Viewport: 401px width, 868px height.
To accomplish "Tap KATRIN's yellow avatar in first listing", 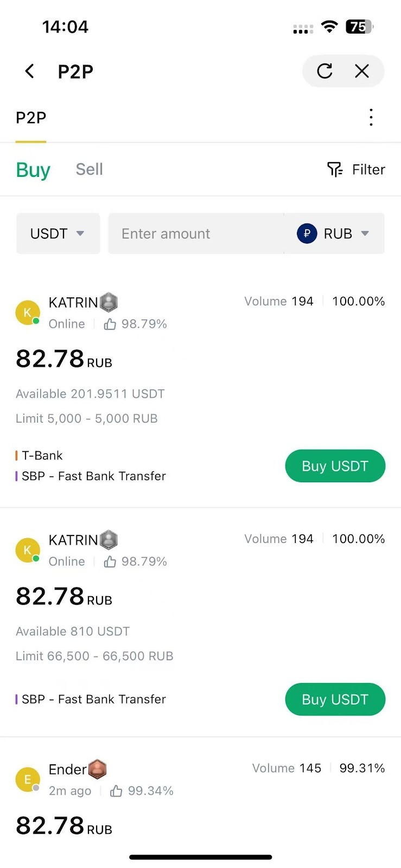I will coord(27,312).
